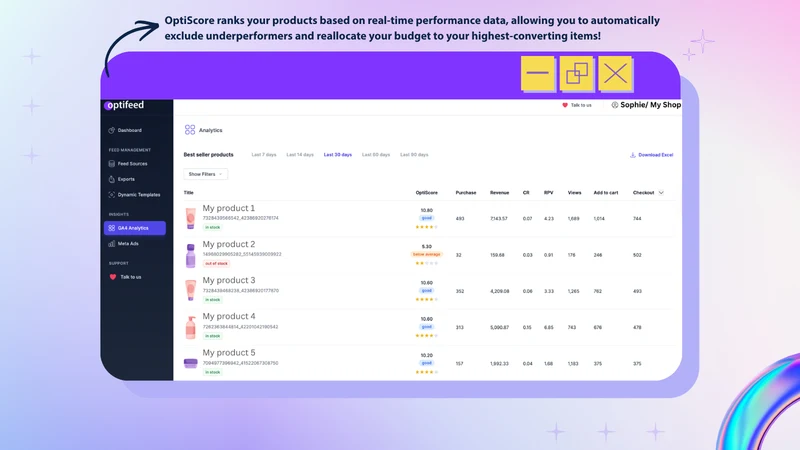The width and height of the screenshot is (800, 450).
Task: Open My product 2 thumbnail
Action: (x=190, y=256)
